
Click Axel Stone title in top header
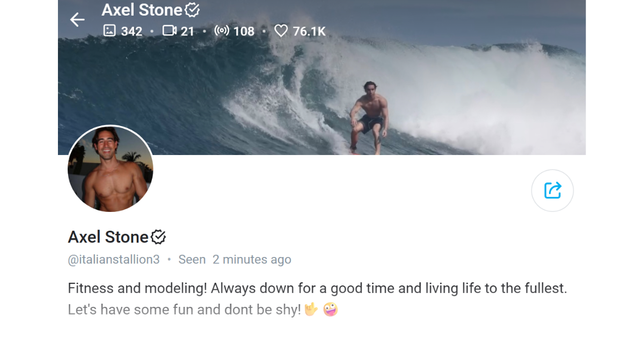(x=142, y=10)
